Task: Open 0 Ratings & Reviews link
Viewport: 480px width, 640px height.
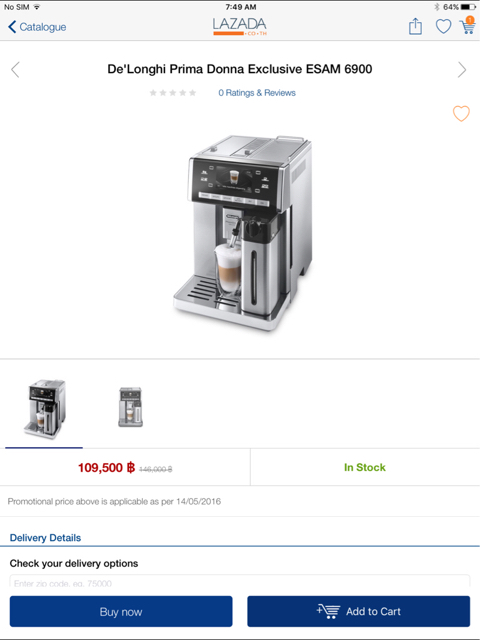Action: [x=257, y=93]
